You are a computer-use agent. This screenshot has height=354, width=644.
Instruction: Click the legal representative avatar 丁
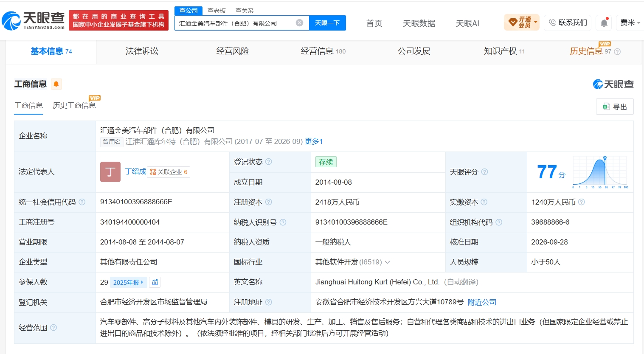[x=110, y=172]
